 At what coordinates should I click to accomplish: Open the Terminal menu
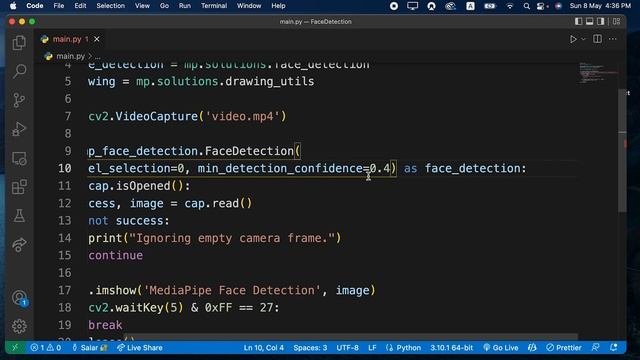click(x=214, y=6)
